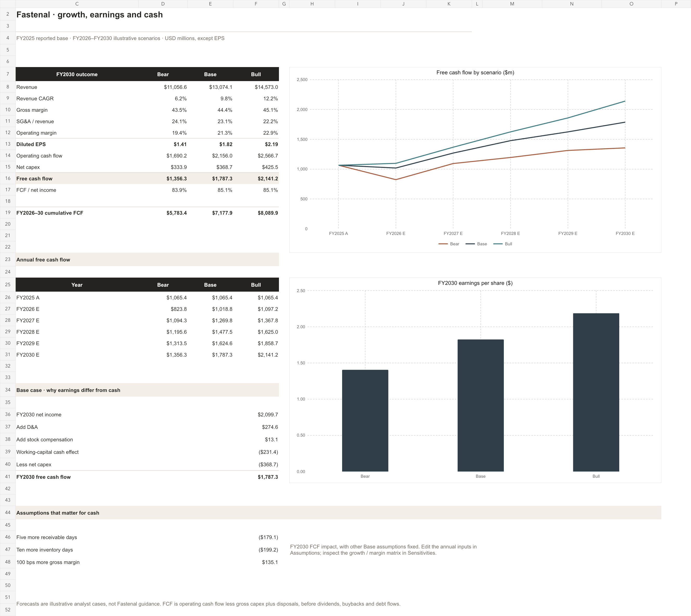Click 'Ten more inventory days' value ($199.2)
Screen dimensions: 691x616
(268, 550)
